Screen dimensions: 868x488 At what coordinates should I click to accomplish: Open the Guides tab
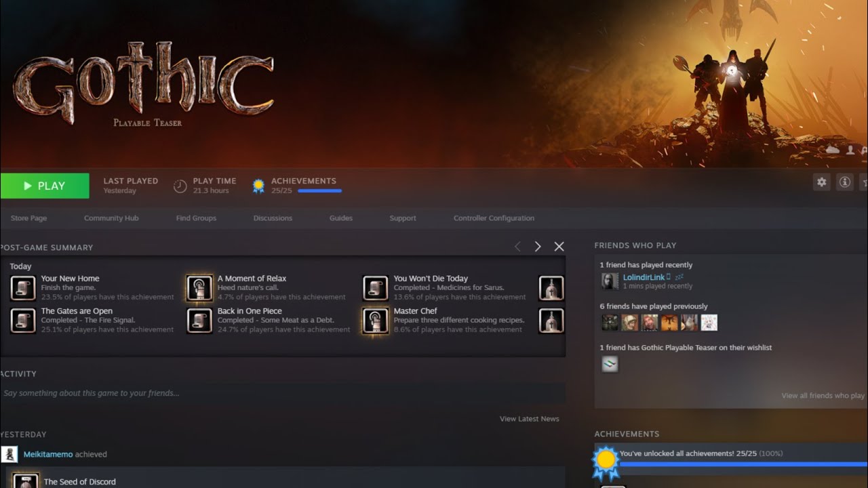coord(341,218)
